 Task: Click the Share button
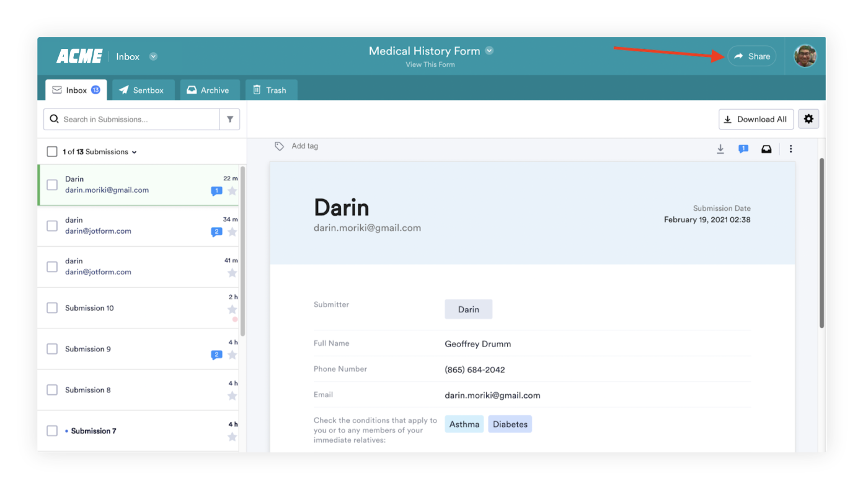click(x=751, y=56)
